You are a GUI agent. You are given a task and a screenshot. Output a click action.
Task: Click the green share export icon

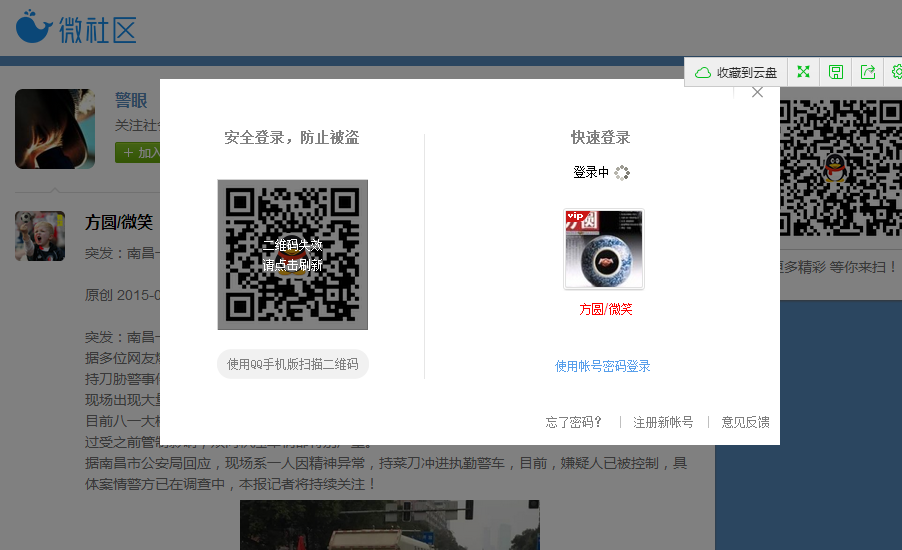[x=867, y=72]
